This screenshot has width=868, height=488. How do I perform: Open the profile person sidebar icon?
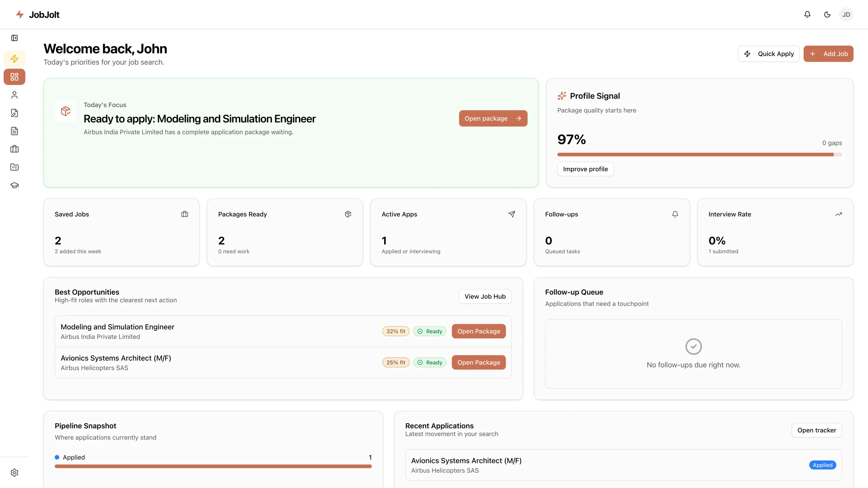(x=14, y=95)
